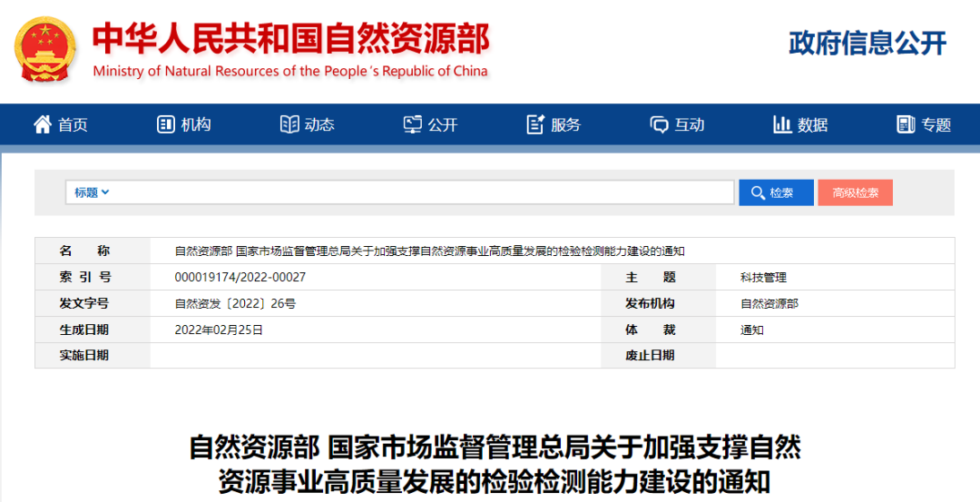This screenshot has height=502, width=980.
Task: Click the 废止日期 label cell
Action: coord(659,355)
